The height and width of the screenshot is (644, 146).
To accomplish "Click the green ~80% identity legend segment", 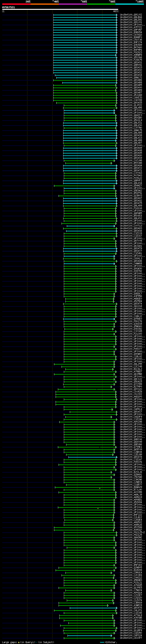I will coord(101,4).
